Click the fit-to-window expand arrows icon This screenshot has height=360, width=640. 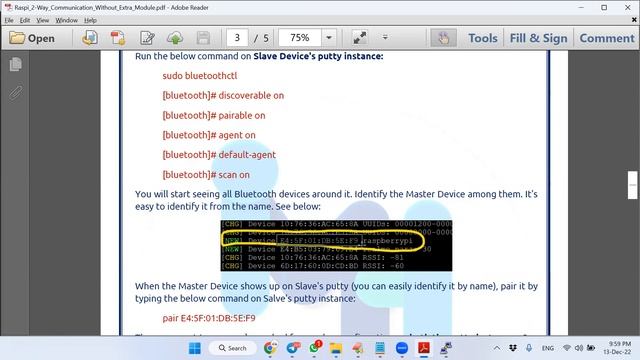[360, 38]
